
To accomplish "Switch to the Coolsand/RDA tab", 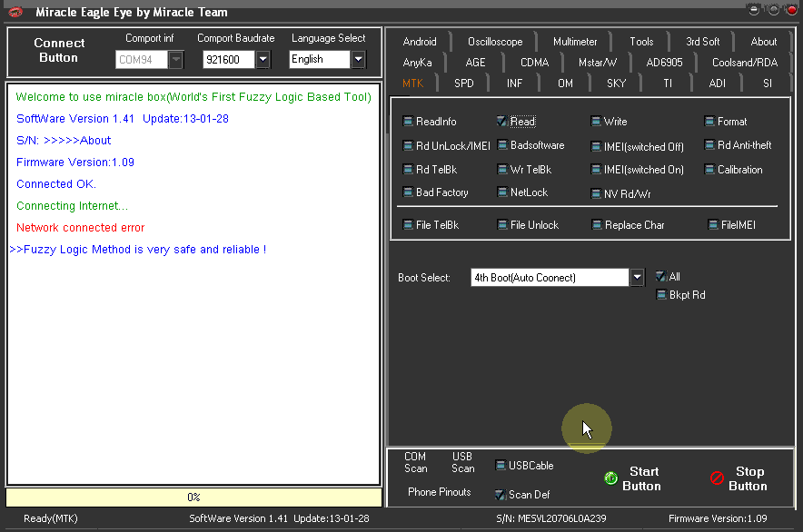I will (745, 63).
